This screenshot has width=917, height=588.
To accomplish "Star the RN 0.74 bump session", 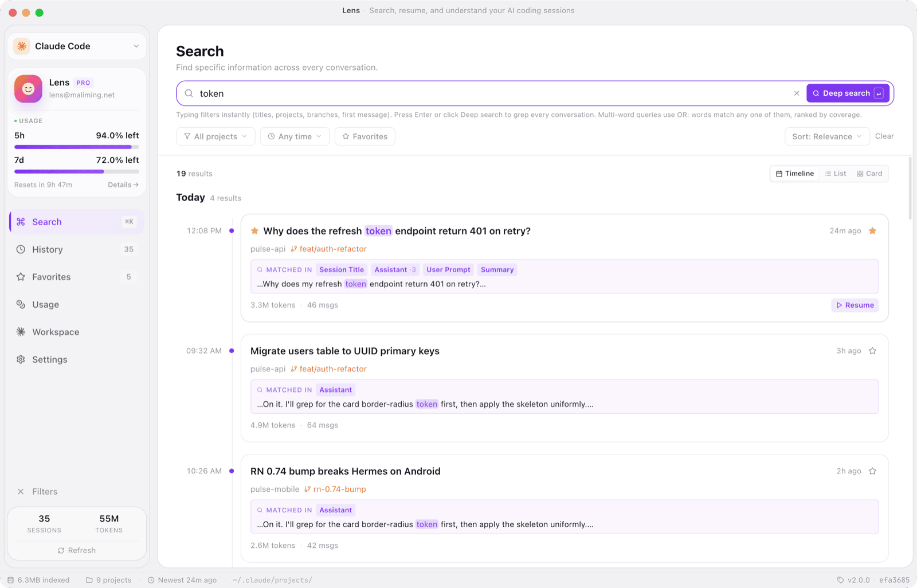I will pos(872,471).
